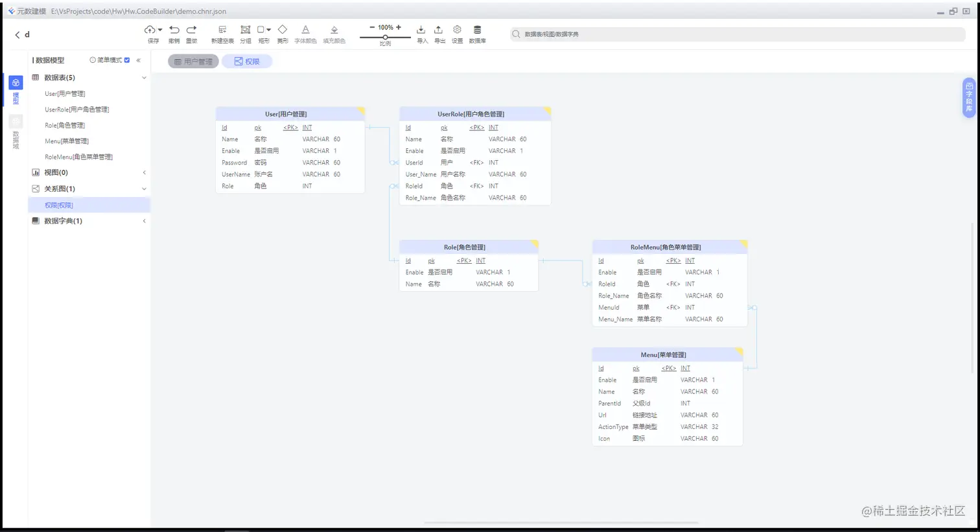Open the field library (字段库) side tab
Screen dimensions: 980x532
pyautogui.click(x=969, y=98)
